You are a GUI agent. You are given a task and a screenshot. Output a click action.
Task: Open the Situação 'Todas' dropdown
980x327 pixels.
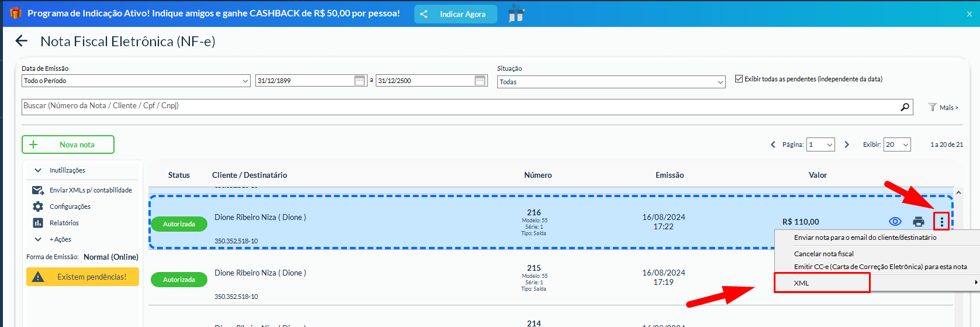coord(611,82)
